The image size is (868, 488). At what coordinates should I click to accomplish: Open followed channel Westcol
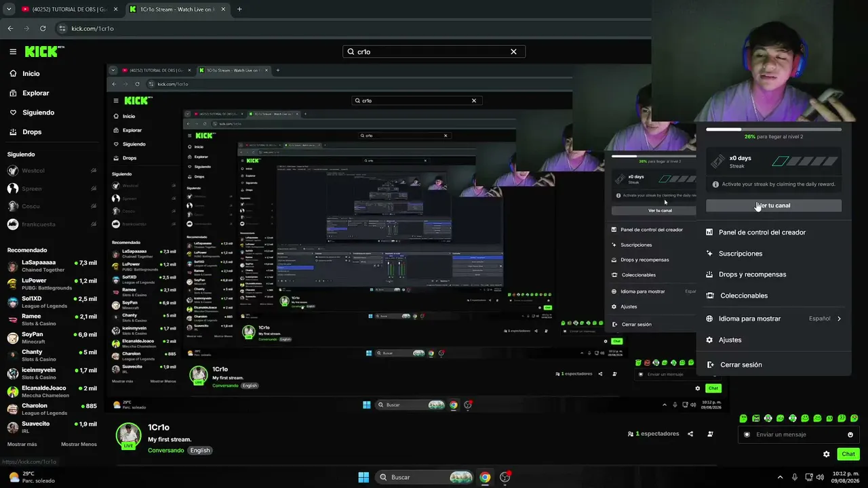tap(52, 171)
